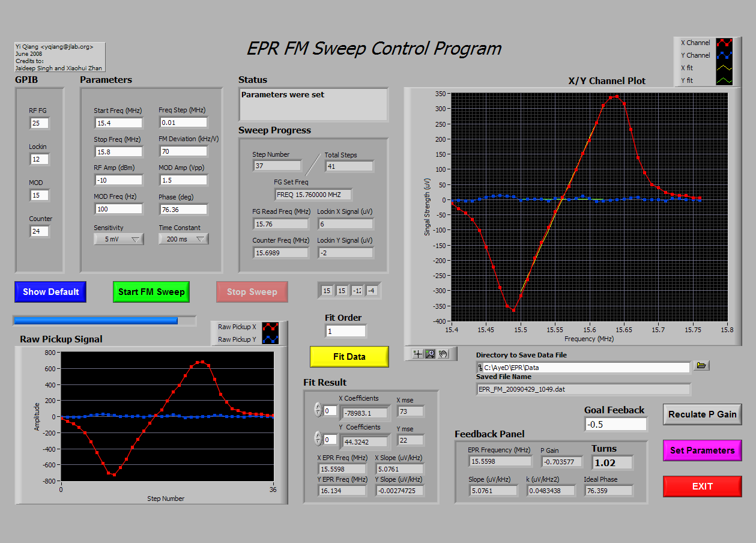Click the Stop Sweep button

click(252, 292)
